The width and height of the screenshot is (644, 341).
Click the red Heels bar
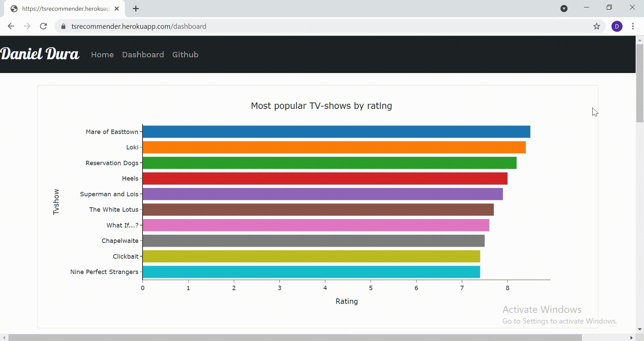coord(325,179)
